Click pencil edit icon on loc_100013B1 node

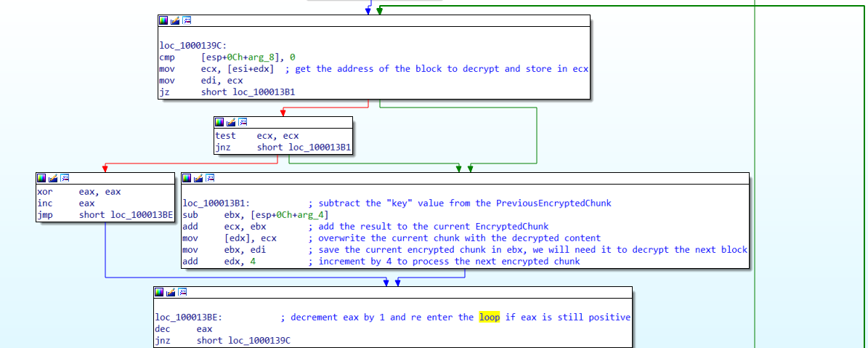tap(198, 178)
